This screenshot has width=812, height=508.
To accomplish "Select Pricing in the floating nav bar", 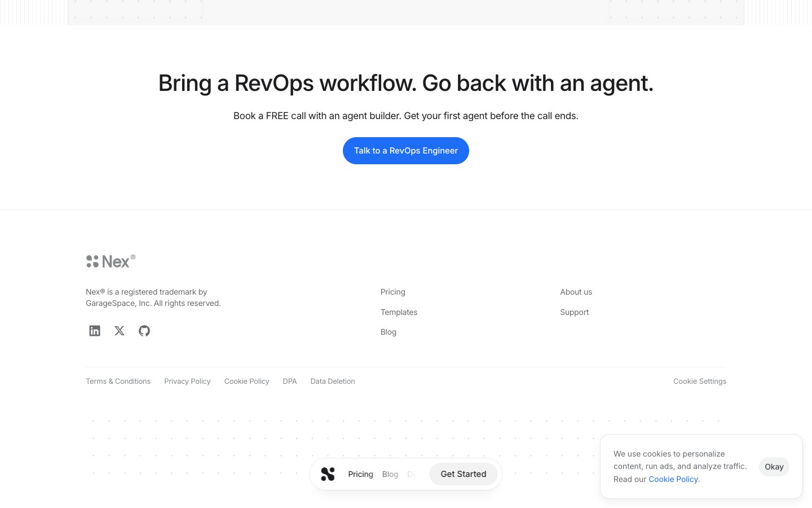I will pos(360,474).
